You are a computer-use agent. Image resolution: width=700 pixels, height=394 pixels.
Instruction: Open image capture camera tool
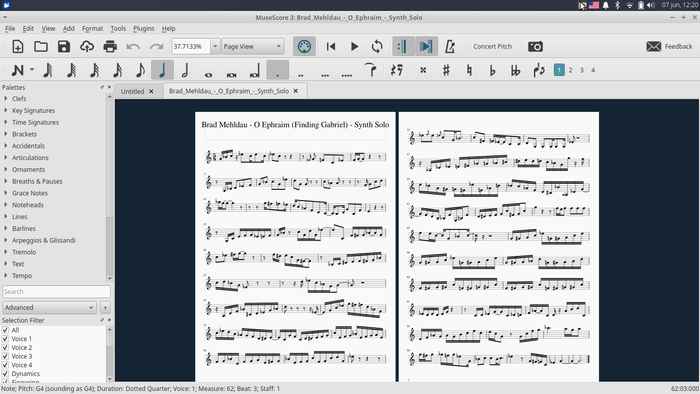(x=535, y=46)
